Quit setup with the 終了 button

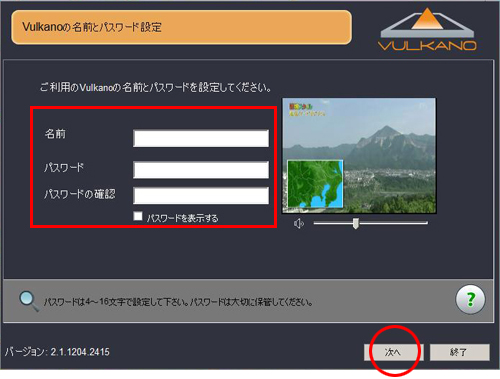click(460, 352)
